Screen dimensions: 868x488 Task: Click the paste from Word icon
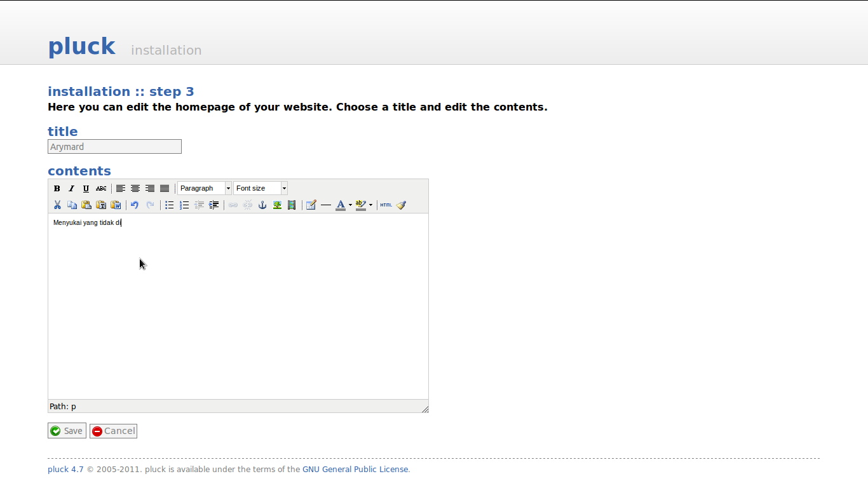click(116, 205)
